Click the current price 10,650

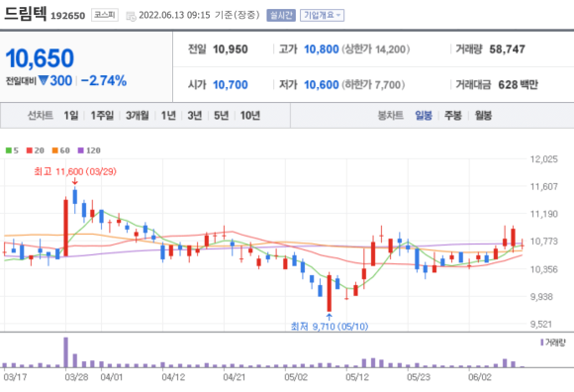click(x=40, y=58)
